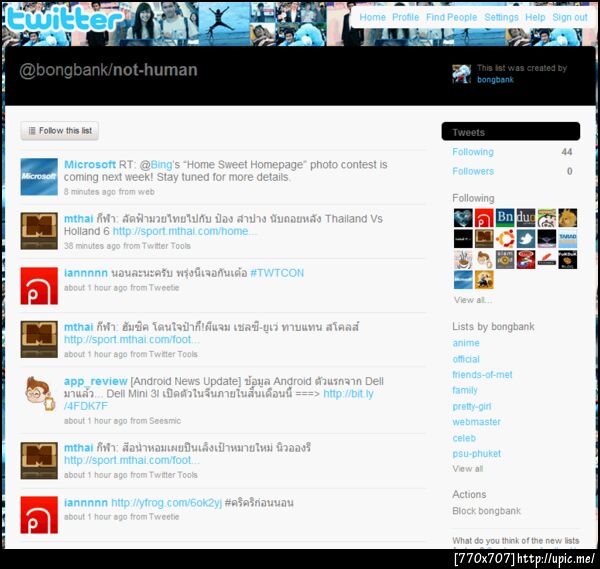600x569 pixels.
Task: Open sport.mthai.com/home link
Action: pyautogui.click(x=184, y=231)
